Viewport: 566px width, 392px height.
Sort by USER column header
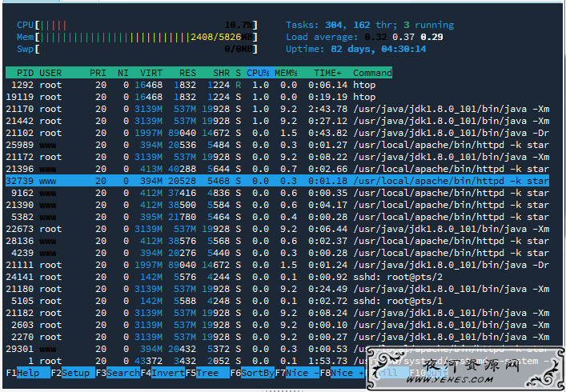(x=50, y=73)
